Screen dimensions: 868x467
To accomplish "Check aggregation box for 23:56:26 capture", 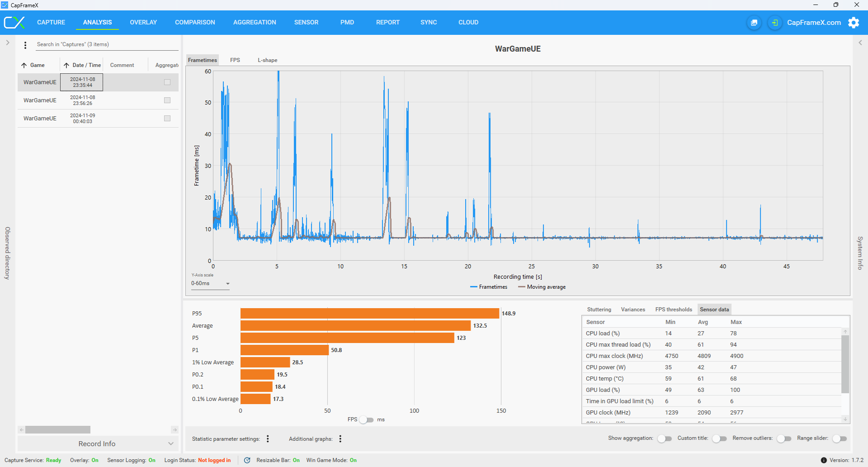I will (167, 100).
